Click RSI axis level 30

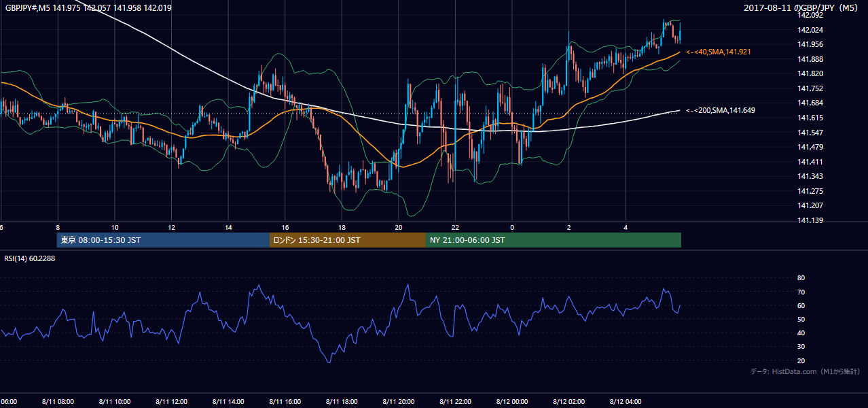(801, 347)
